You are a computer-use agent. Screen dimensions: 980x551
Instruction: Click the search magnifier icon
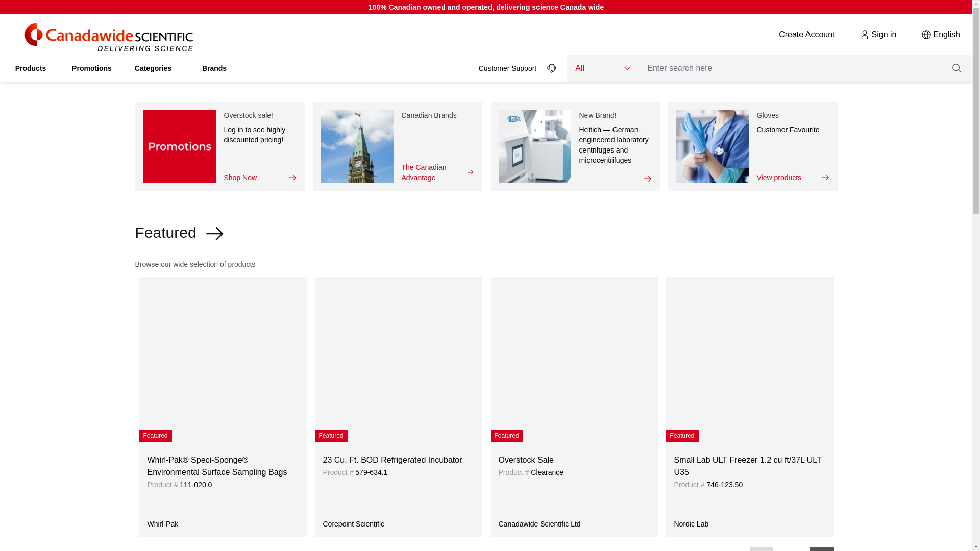[x=957, y=68]
